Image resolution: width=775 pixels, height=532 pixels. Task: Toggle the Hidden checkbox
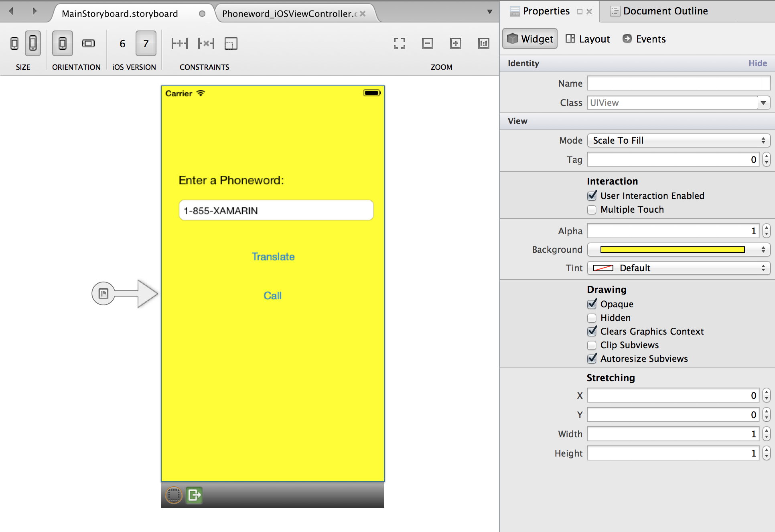click(x=592, y=318)
